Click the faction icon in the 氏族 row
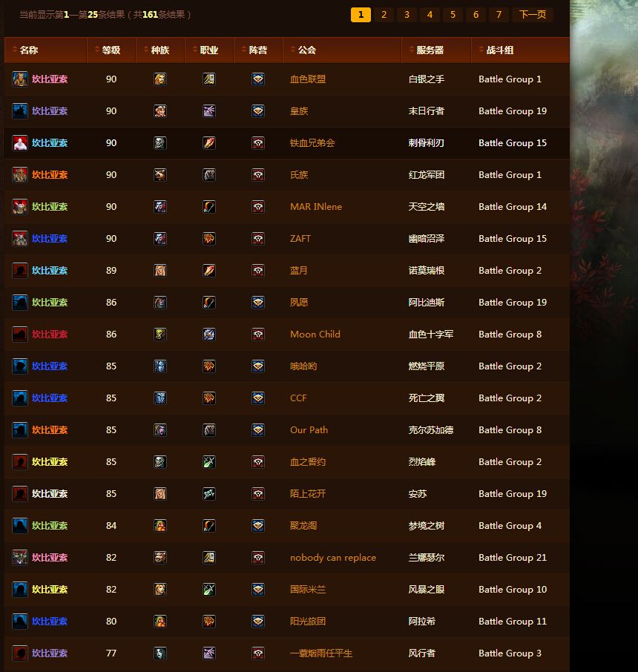 click(257, 175)
